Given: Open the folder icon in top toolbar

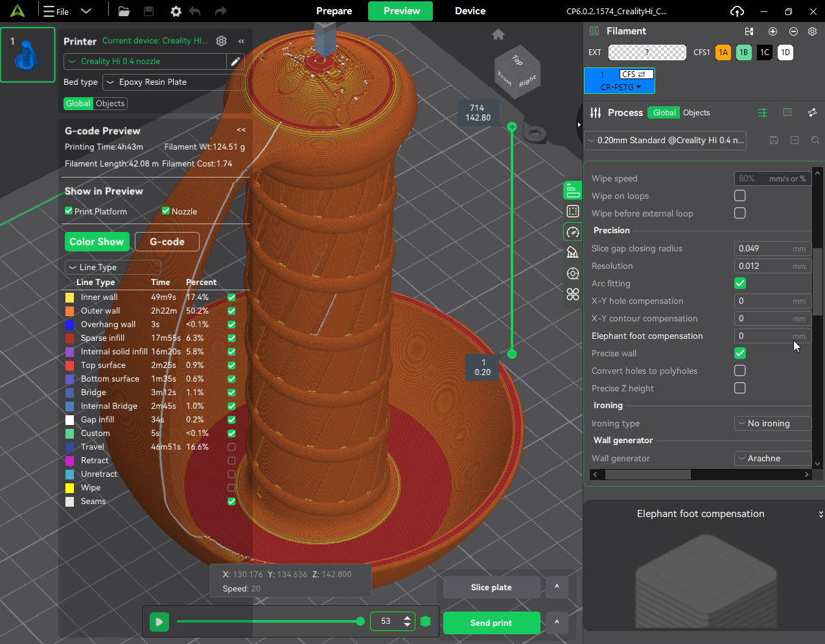Looking at the screenshot, I should coord(124,11).
